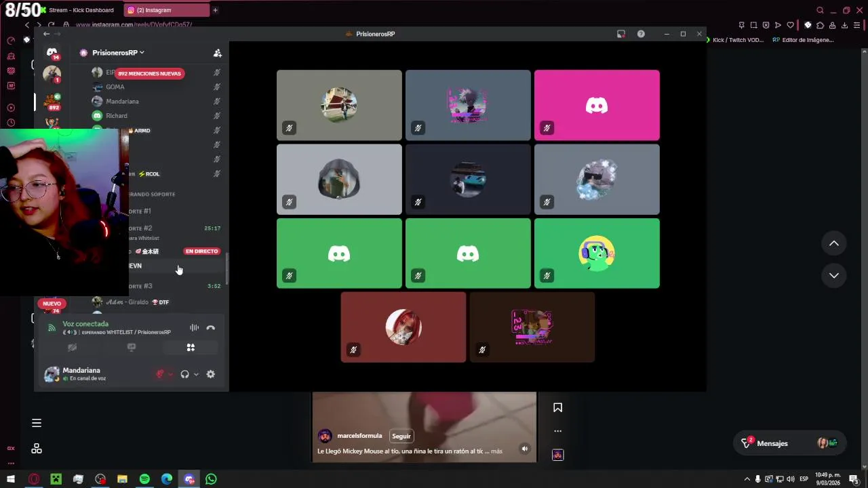Image resolution: width=868 pixels, height=488 pixels.
Task: Select the pink Discord-logo participant tile
Action: click(x=597, y=105)
